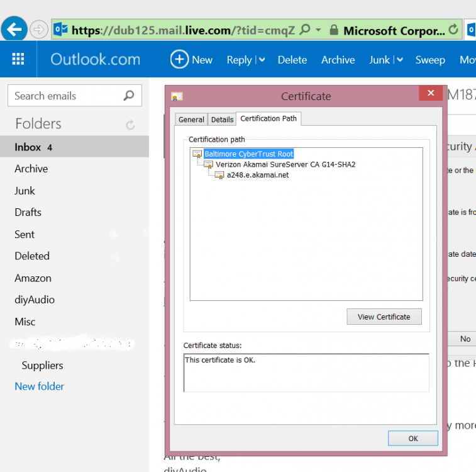Image resolution: width=476 pixels, height=472 pixels.
Task: Click the Outlook.com logo text
Action: (x=96, y=59)
